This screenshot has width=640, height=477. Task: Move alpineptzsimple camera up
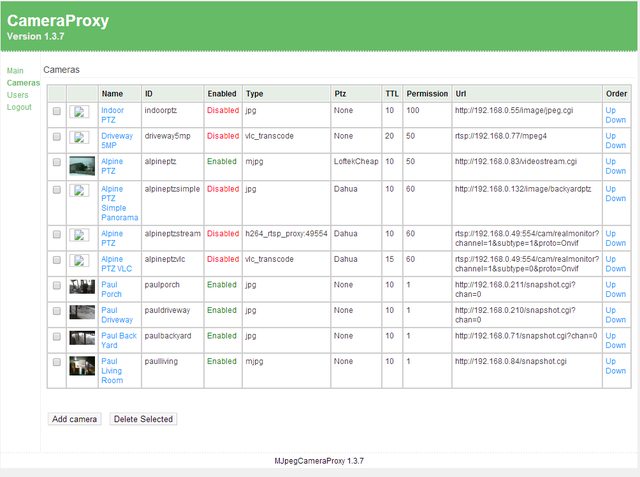(611, 189)
